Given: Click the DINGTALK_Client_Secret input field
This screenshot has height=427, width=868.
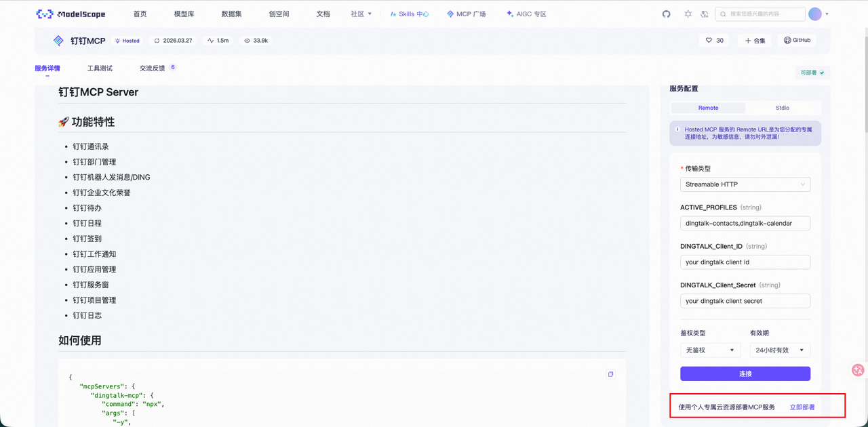Looking at the screenshot, I should click(745, 301).
